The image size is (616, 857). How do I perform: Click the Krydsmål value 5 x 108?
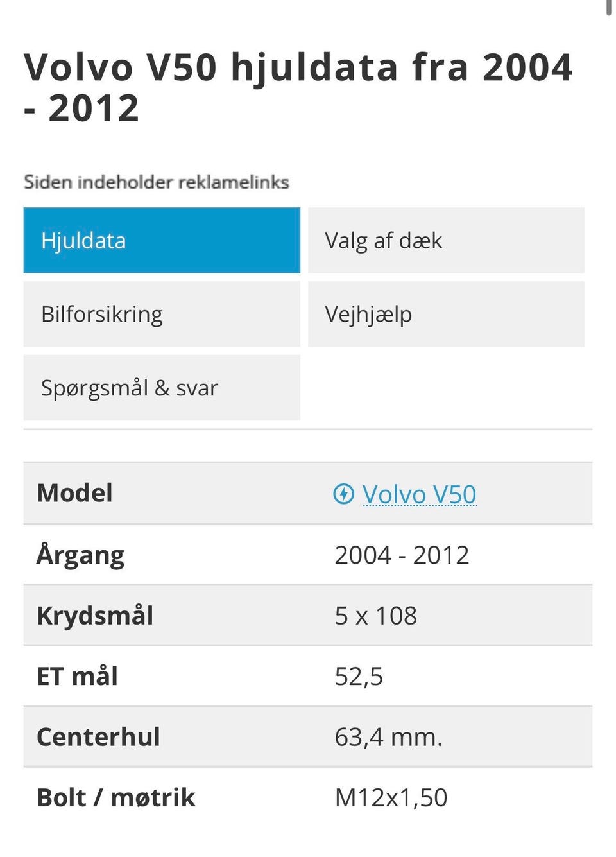(x=375, y=616)
